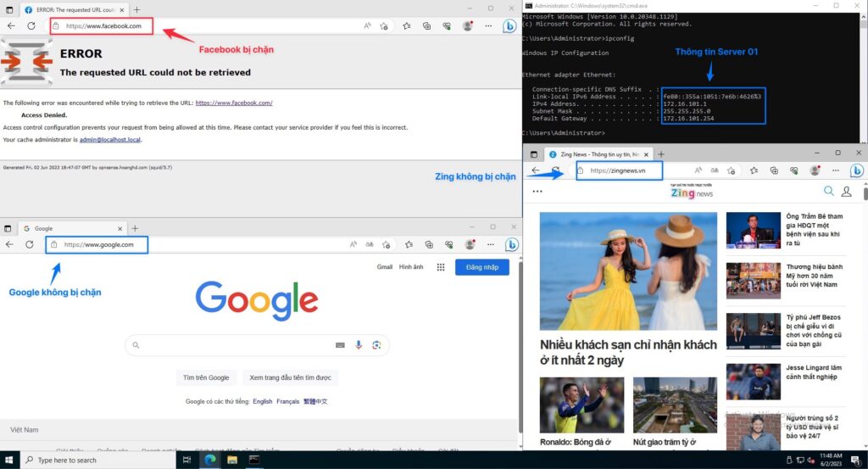Close the ERROR requested URL tab
The height and width of the screenshot is (469, 868).
(122, 9)
